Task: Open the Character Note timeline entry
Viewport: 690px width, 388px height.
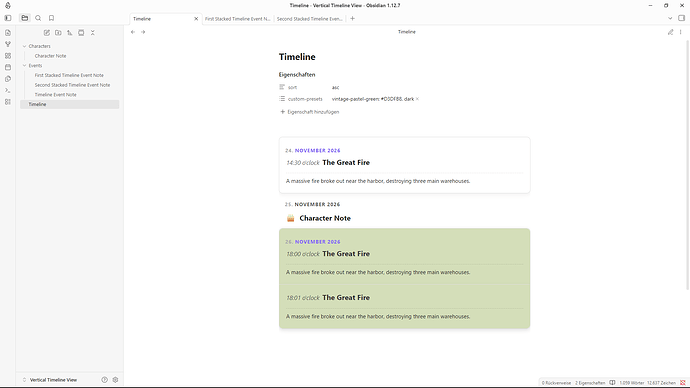Action: pos(325,218)
